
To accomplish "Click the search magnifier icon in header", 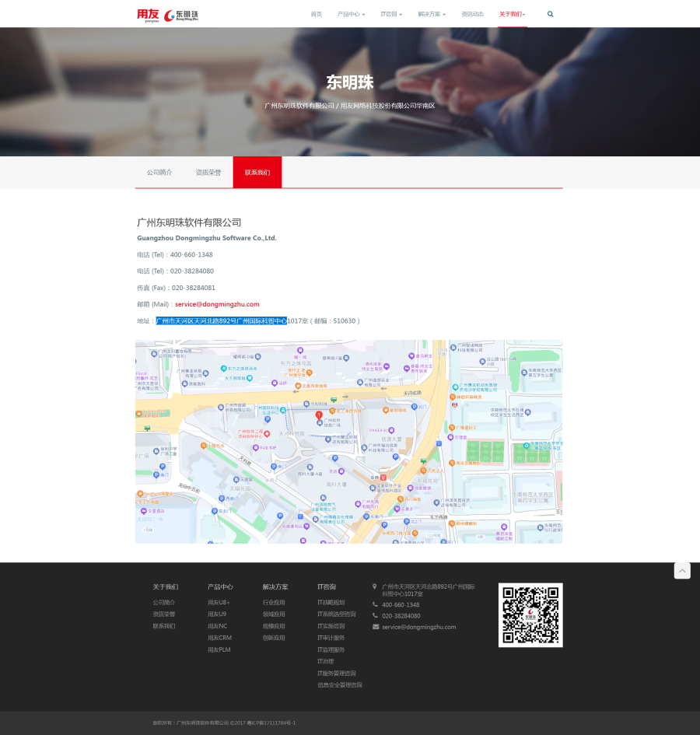I will [x=551, y=14].
